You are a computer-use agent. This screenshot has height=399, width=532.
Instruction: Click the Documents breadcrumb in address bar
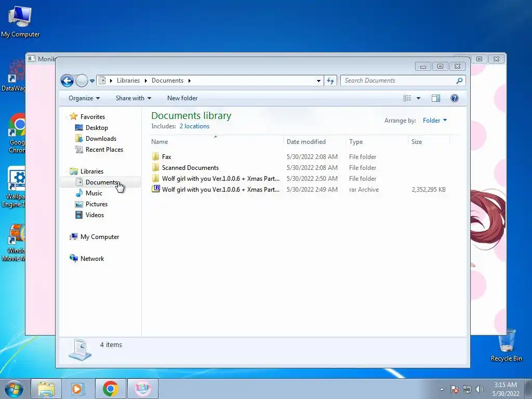tap(167, 81)
